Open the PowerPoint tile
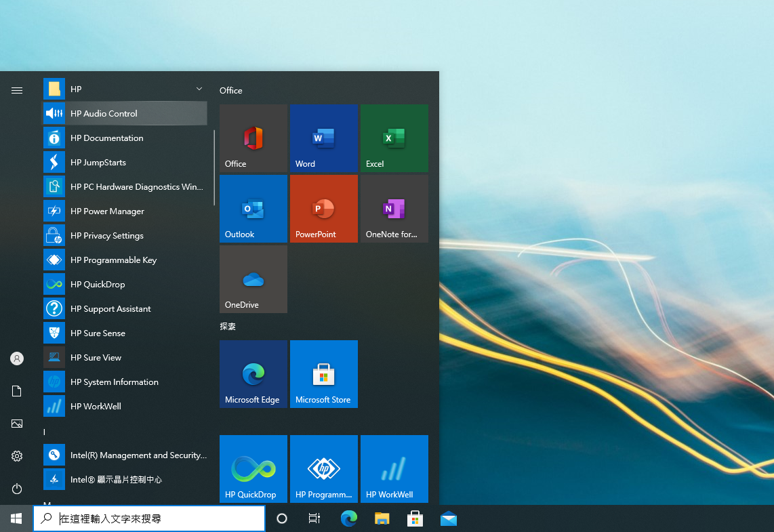The image size is (774, 532). [323, 209]
